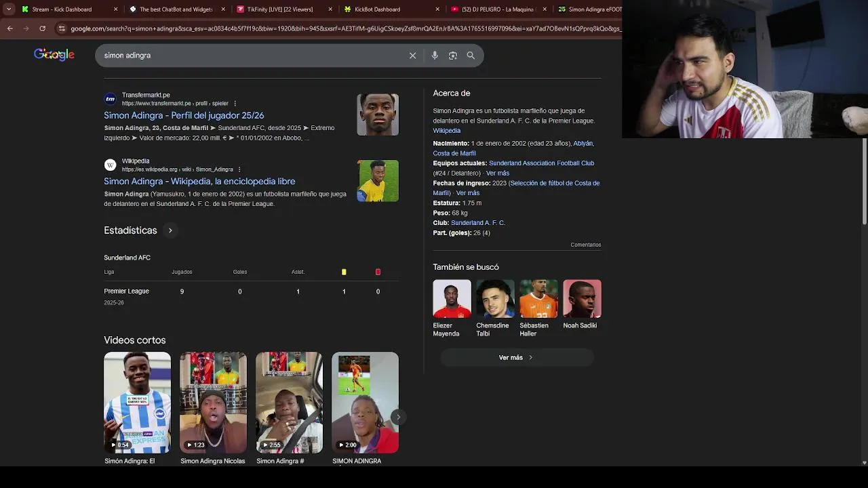The image size is (868, 488).
Task: Click the site info icon in address bar
Action: click(62, 28)
